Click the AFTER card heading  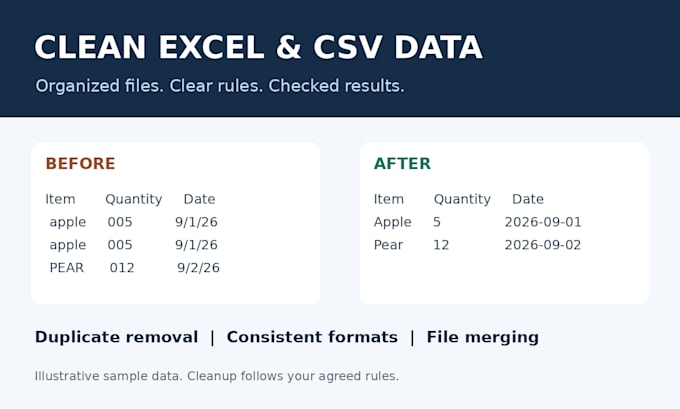(x=402, y=164)
